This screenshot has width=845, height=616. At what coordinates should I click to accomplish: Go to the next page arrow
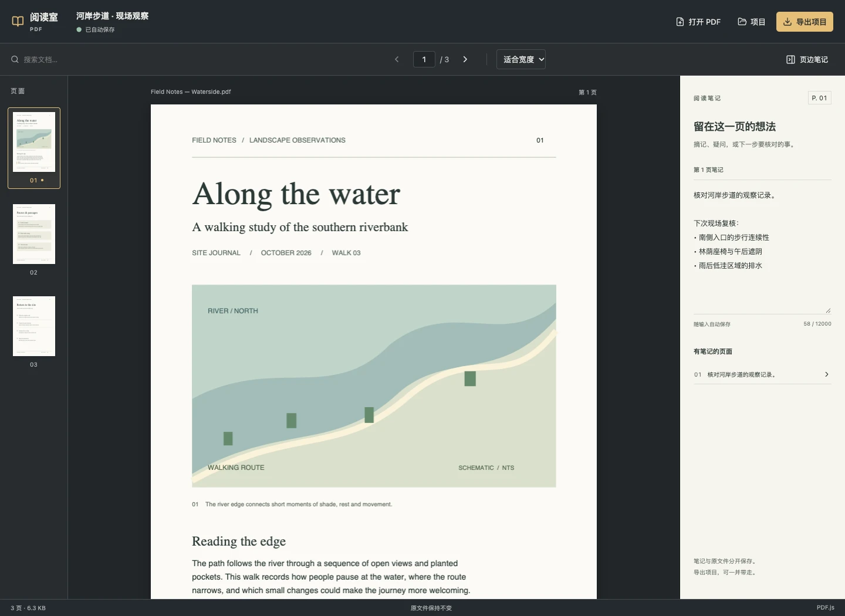tap(465, 59)
